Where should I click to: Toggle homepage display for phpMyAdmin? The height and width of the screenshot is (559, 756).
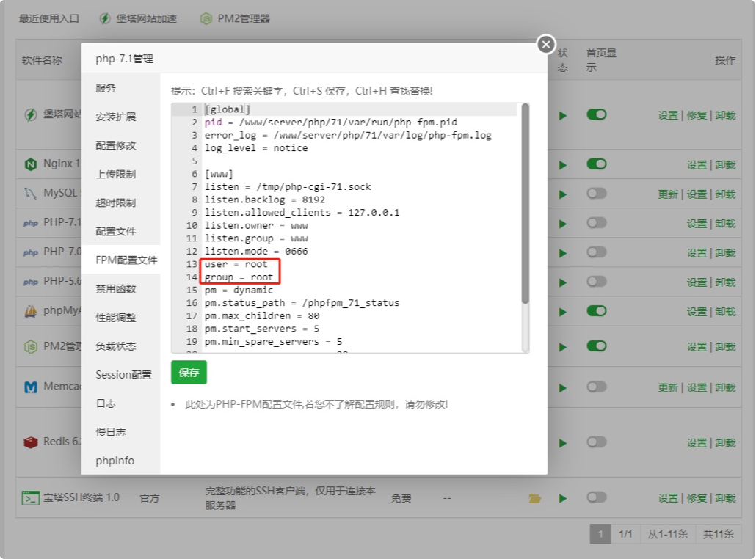[x=597, y=311]
